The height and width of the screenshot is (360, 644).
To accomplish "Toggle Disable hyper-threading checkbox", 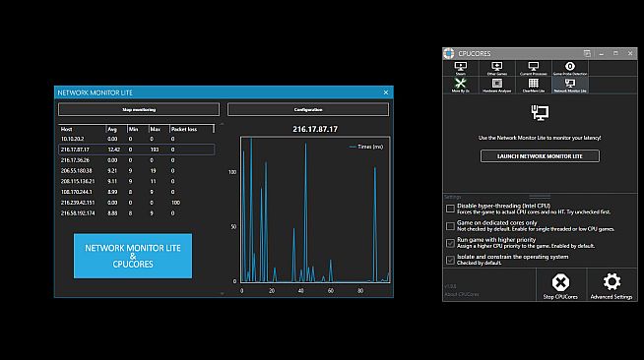I will point(450,209).
